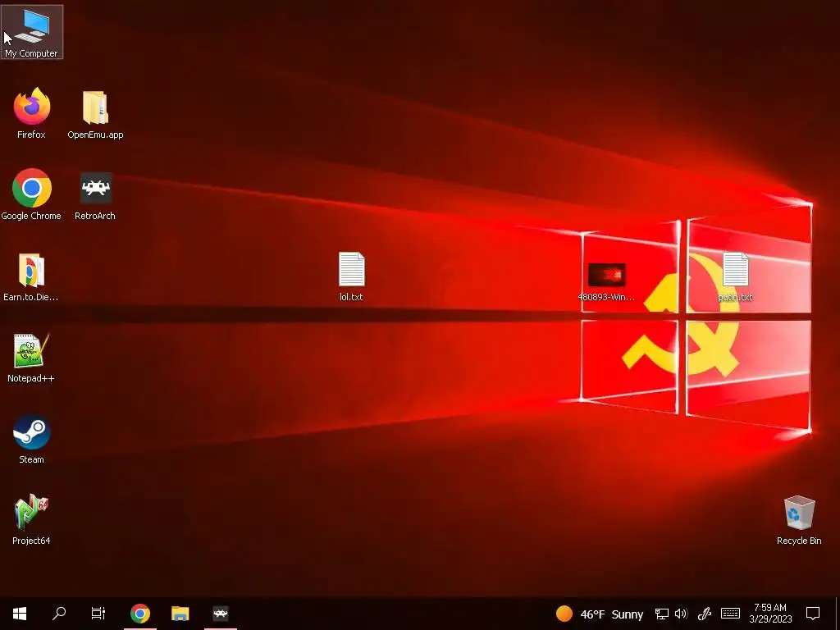Select the RetroArch desktop shortcut

coord(95,195)
